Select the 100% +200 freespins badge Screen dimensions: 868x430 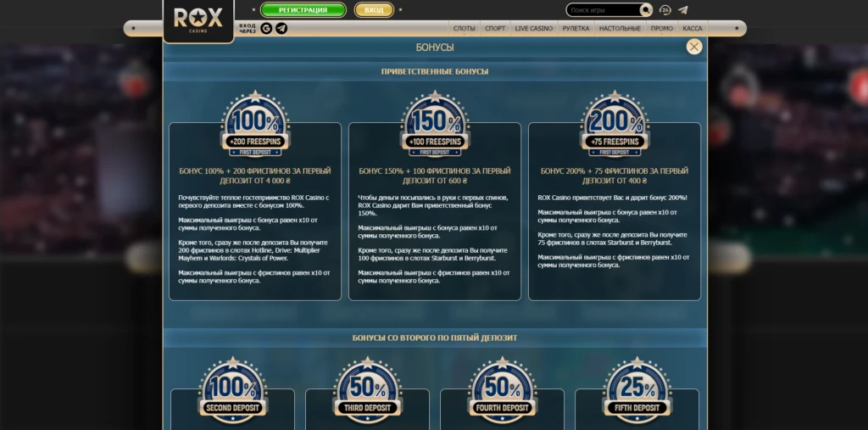click(255, 124)
